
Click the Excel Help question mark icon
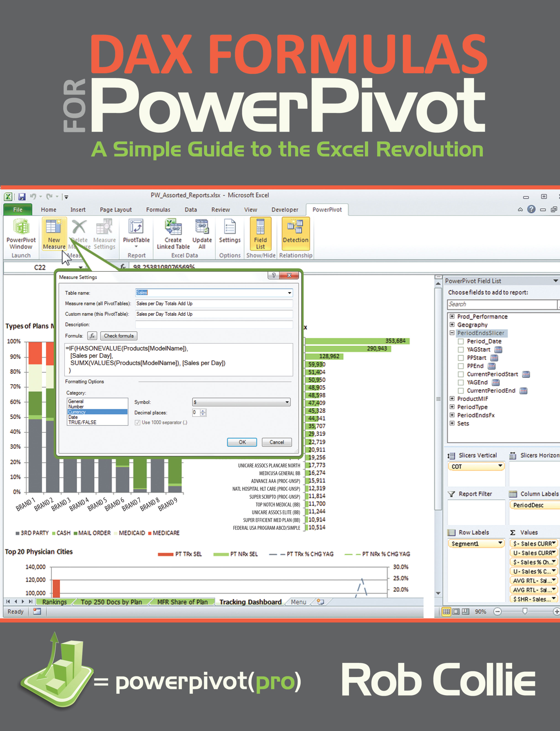pyautogui.click(x=531, y=209)
